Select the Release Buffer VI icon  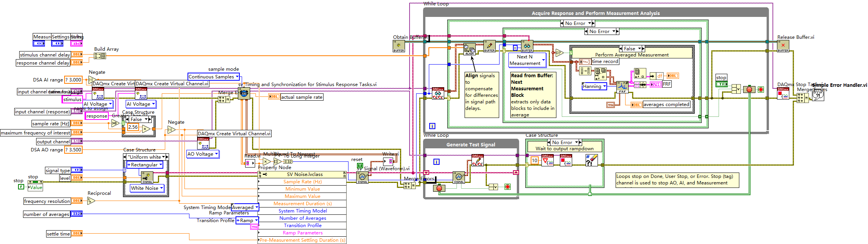tap(783, 46)
